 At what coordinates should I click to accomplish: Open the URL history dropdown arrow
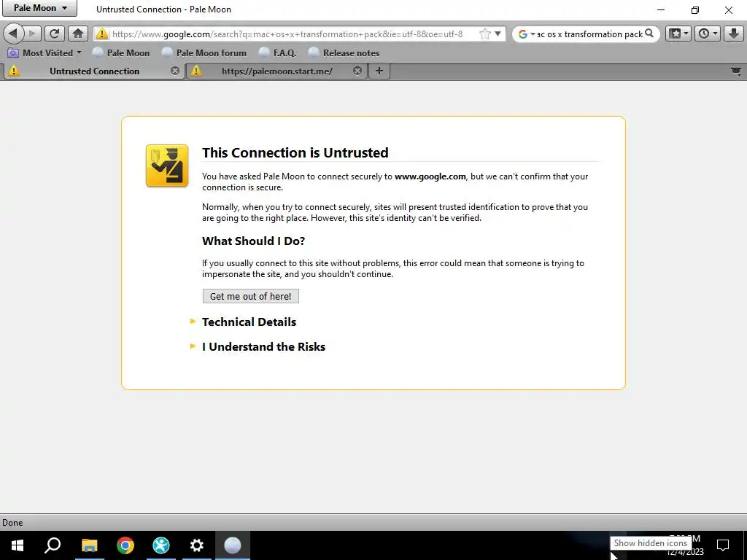tap(498, 34)
